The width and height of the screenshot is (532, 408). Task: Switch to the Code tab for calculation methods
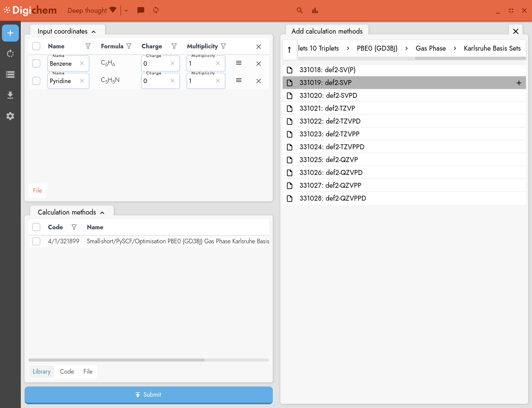pyautogui.click(x=67, y=371)
